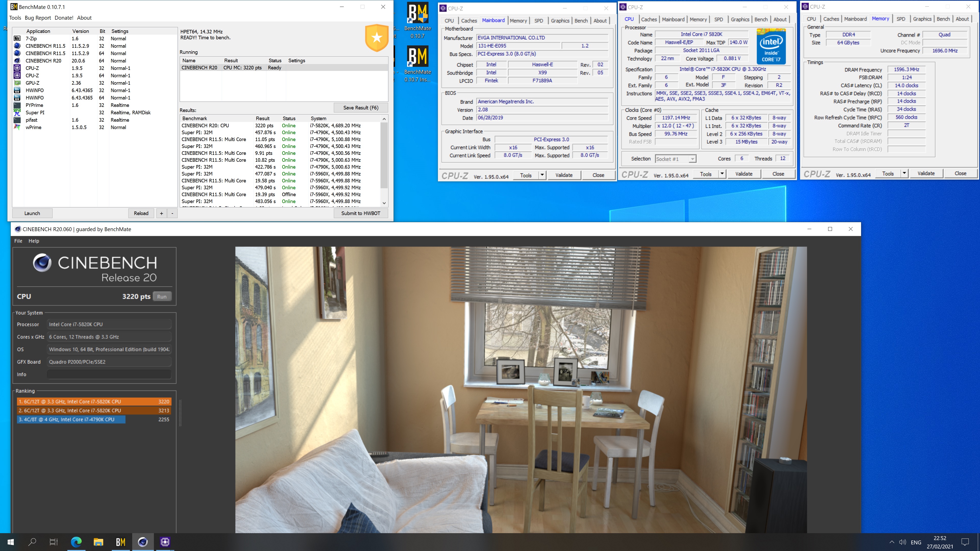Switch to Cinebench taskbar icon
Image resolution: width=980 pixels, height=551 pixels.
point(143,542)
